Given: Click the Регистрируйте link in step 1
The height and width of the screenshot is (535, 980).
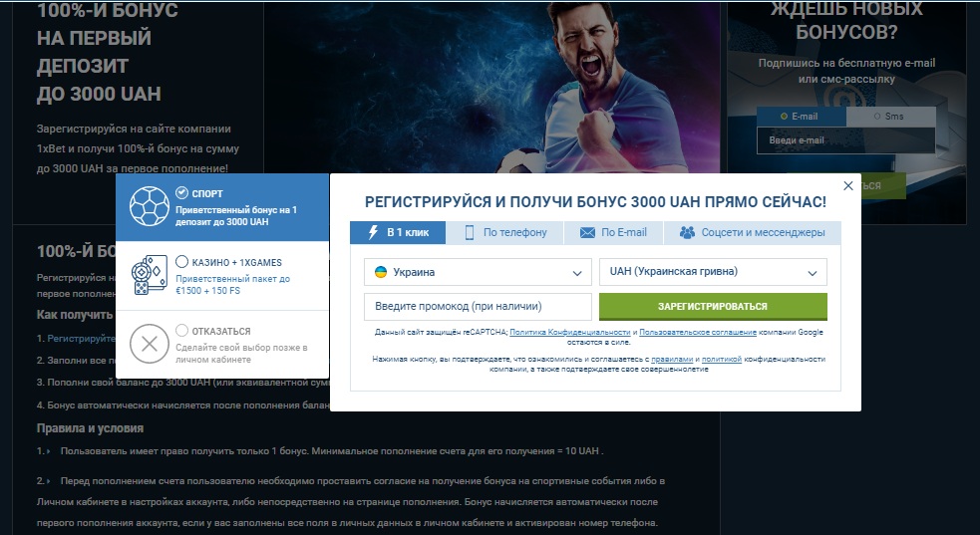Looking at the screenshot, I should 81,338.
